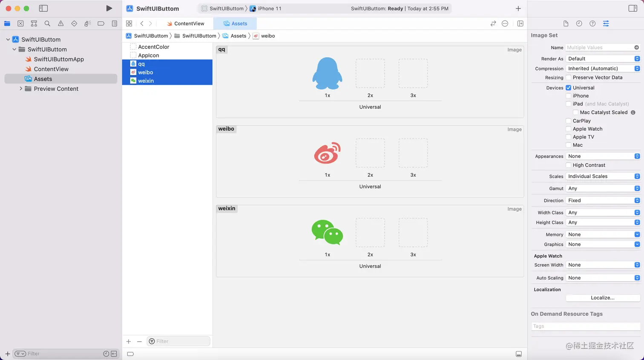The image size is (644, 360).
Task: Open the Issue navigator warning triangle
Action: point(61,23)
